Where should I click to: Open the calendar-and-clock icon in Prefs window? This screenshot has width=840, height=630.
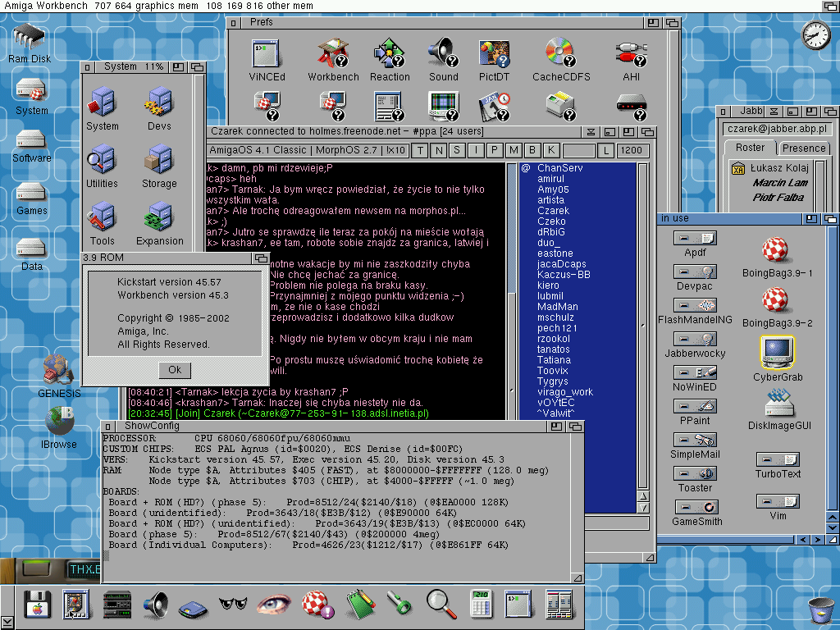click(495, 106)
